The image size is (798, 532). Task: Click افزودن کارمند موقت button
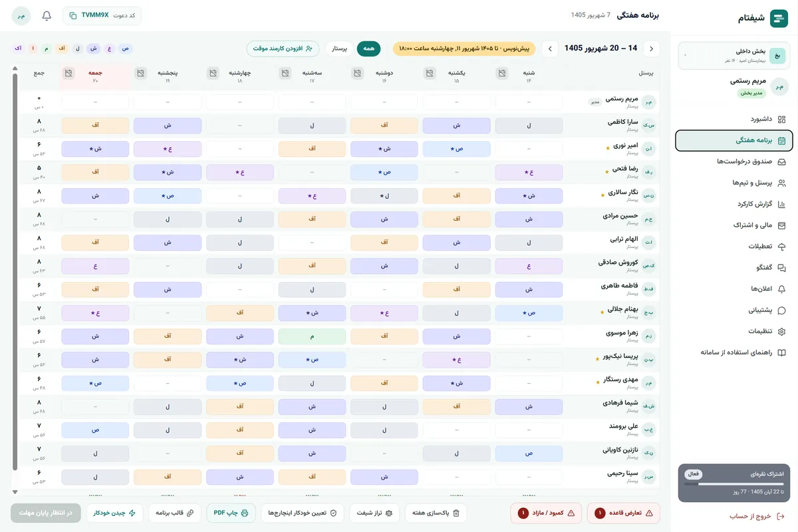[x=283, y=49]
